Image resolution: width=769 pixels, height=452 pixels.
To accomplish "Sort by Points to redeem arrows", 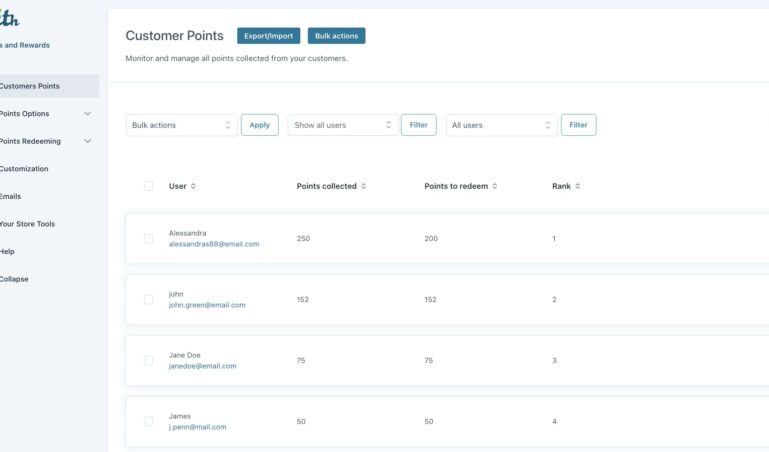I will 495,186.
